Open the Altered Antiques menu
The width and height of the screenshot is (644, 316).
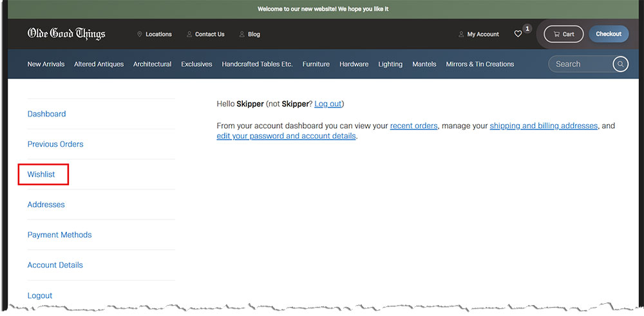99,64
